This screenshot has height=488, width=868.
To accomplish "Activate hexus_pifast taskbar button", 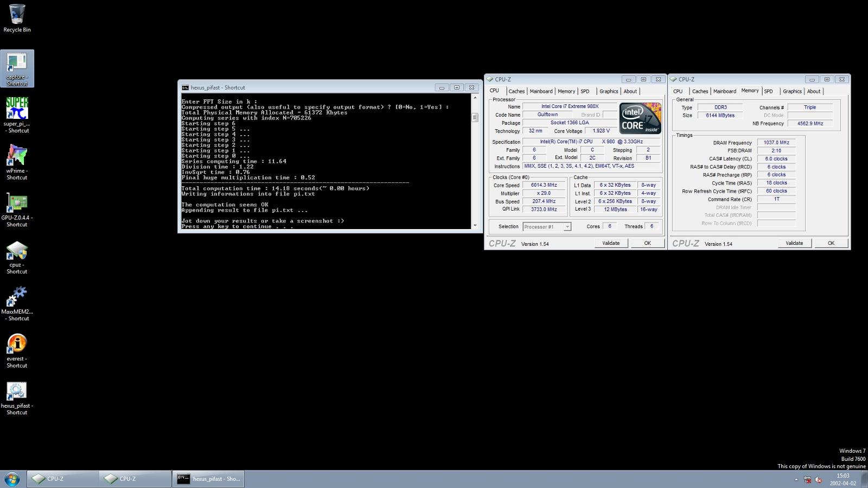I will [x=208, y=479].
